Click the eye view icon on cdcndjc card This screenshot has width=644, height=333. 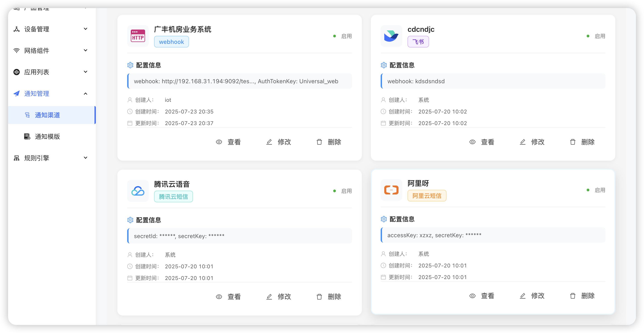[x=472, y=142]
